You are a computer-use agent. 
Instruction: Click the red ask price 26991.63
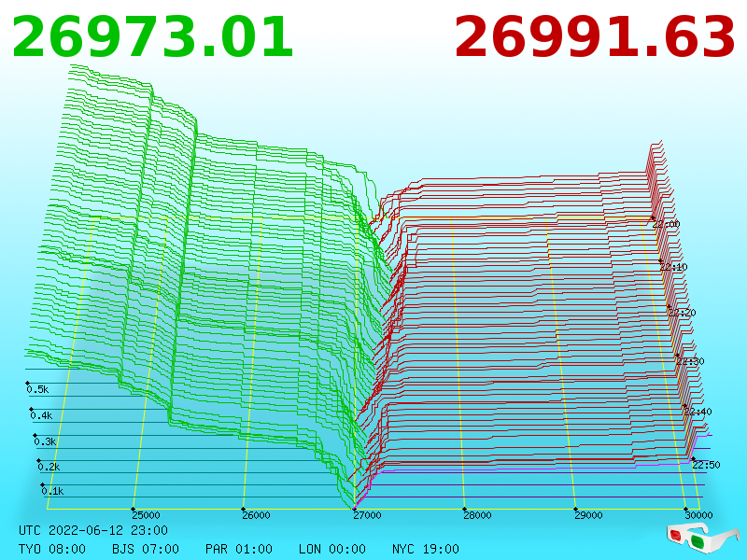coord(595,37)
